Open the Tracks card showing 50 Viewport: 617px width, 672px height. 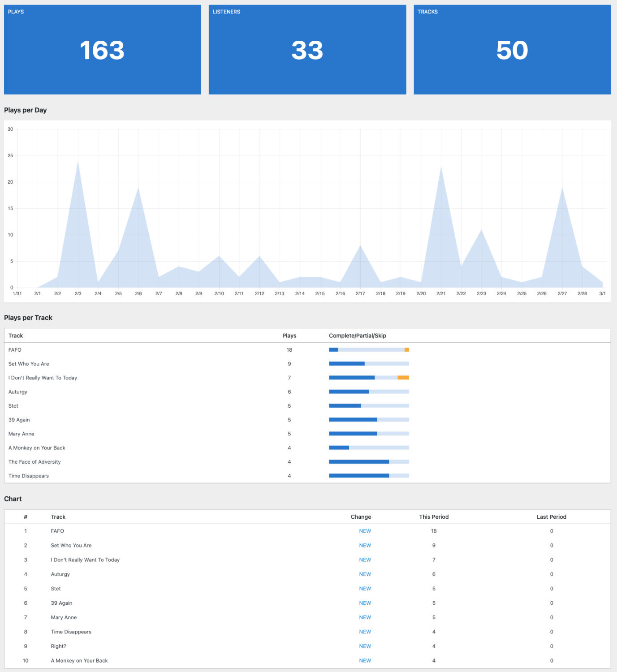(512, 50)
